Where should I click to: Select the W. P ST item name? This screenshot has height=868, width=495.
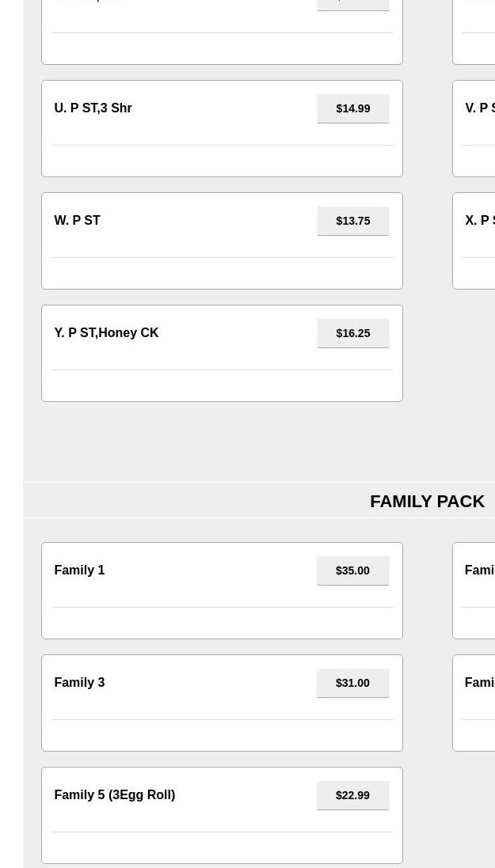pyautogui.click(x=77, y=221)
